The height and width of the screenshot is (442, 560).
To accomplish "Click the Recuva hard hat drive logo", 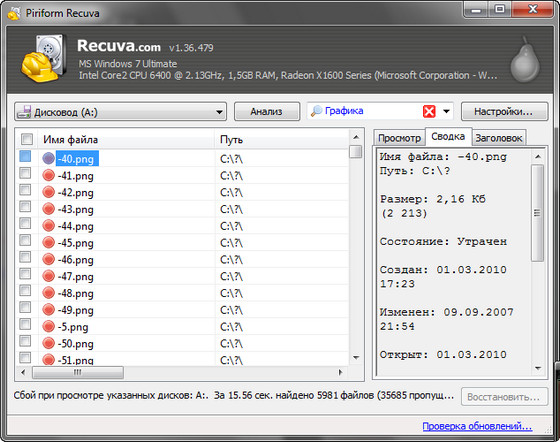I will click(44, 59).
